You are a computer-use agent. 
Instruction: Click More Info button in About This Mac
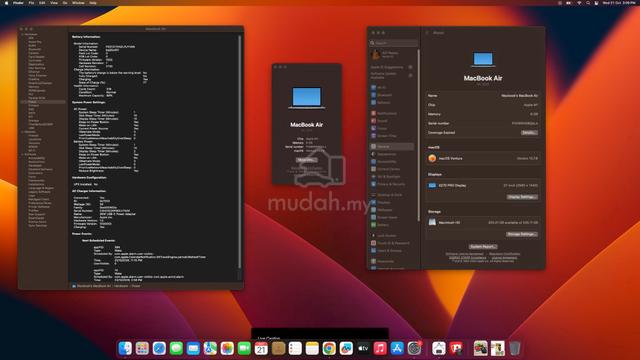306,160
